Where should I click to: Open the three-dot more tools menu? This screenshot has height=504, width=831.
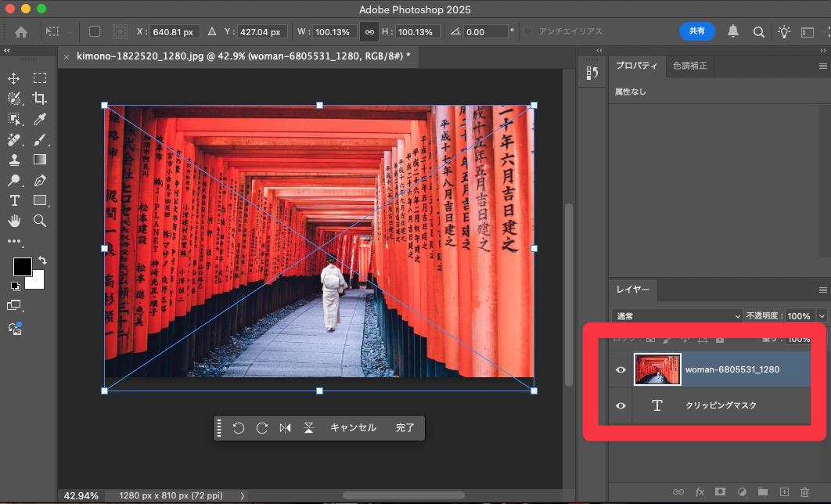pyautogui.click(x=14, y=241)
